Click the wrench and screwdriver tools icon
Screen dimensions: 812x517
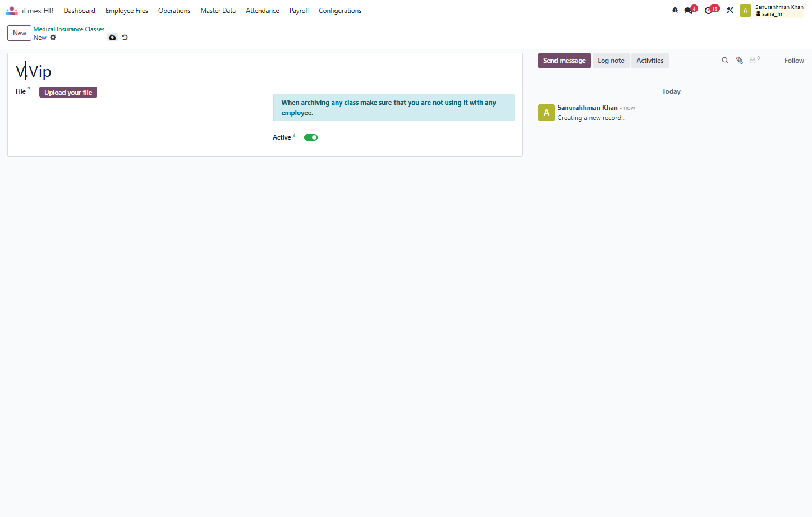(730, 10)
